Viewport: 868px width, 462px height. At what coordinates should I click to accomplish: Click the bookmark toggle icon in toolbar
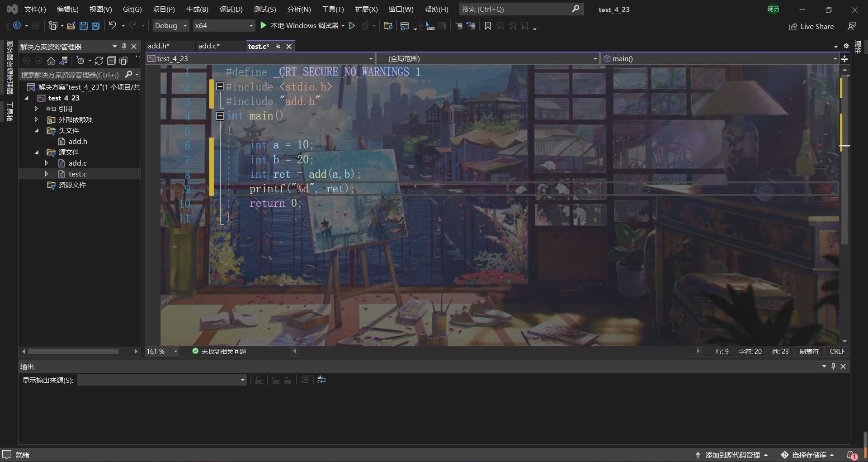488,26
